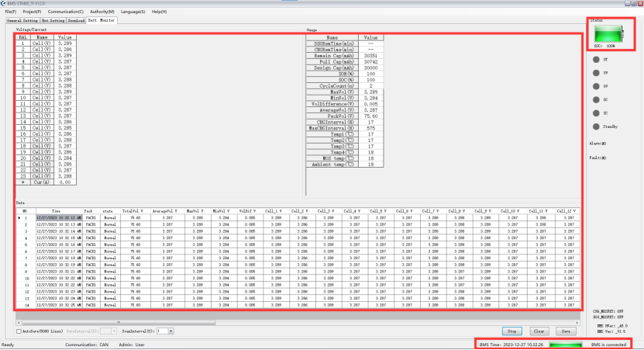644x350 pixels.
Task: Open the Language(S) menu
Action: [x=133, y=12]
